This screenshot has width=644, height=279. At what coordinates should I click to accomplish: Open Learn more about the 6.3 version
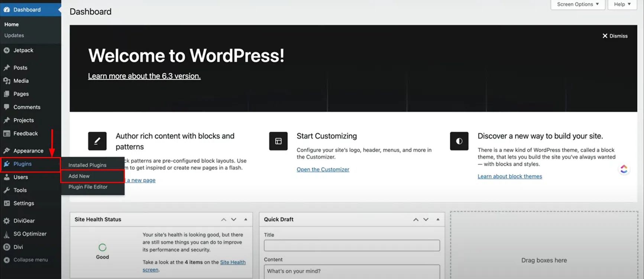144,76
